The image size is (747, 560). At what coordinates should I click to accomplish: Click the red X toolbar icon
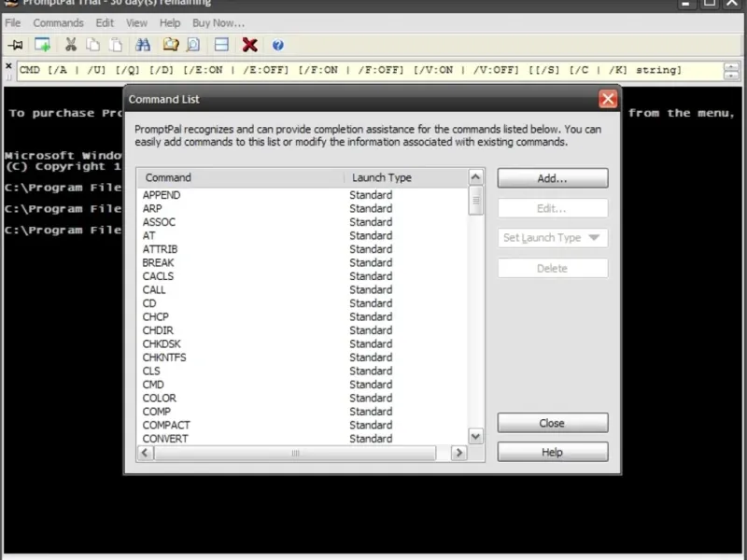(x=249, y=45)
